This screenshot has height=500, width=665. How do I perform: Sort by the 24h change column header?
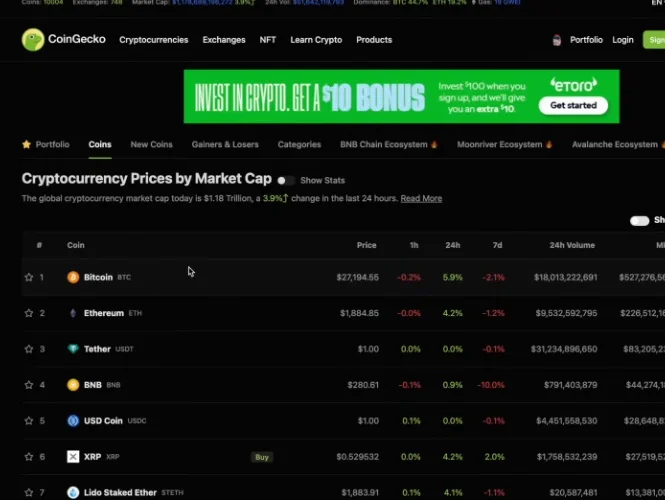(453, 245)
